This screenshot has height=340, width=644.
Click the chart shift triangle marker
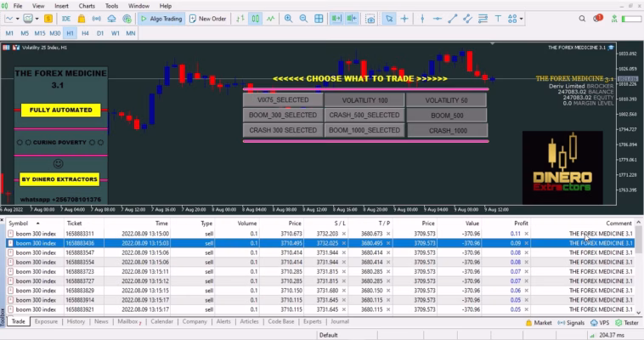pyautogui.click(x=493, y=43)
